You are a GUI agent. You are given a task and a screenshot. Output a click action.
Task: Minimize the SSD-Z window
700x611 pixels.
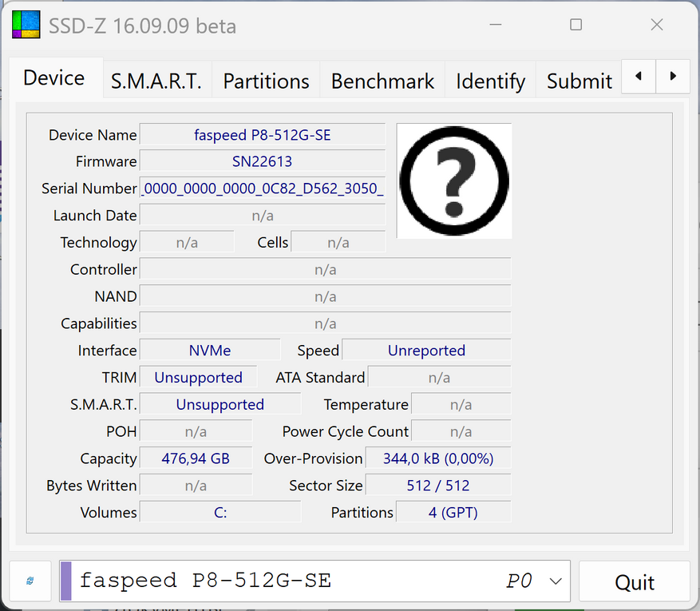point(496,25)
